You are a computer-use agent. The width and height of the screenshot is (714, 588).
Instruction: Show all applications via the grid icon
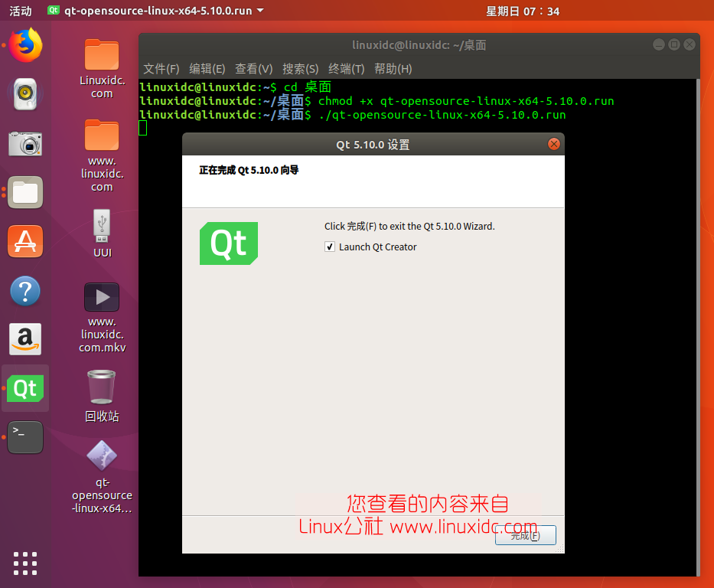click(x=25, y=563)
